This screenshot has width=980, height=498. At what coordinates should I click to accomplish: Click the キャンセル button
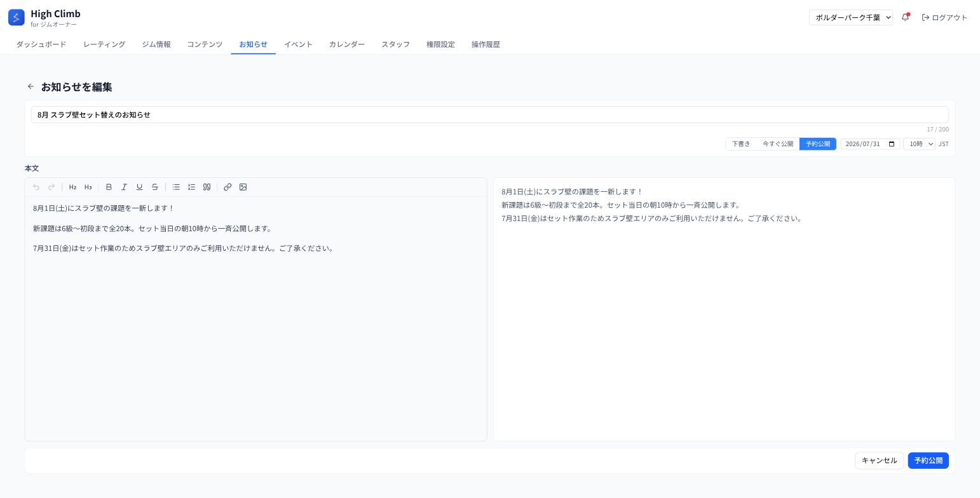tap(879, 461)
